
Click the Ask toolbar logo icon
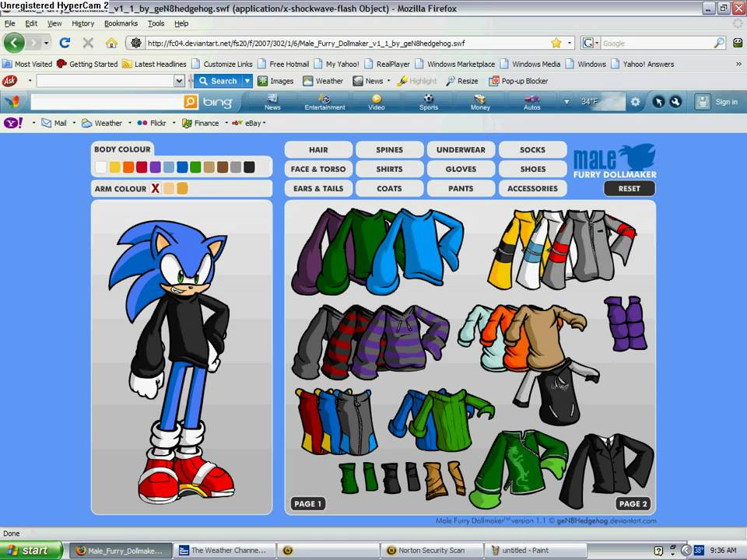[x=9, y=81]
